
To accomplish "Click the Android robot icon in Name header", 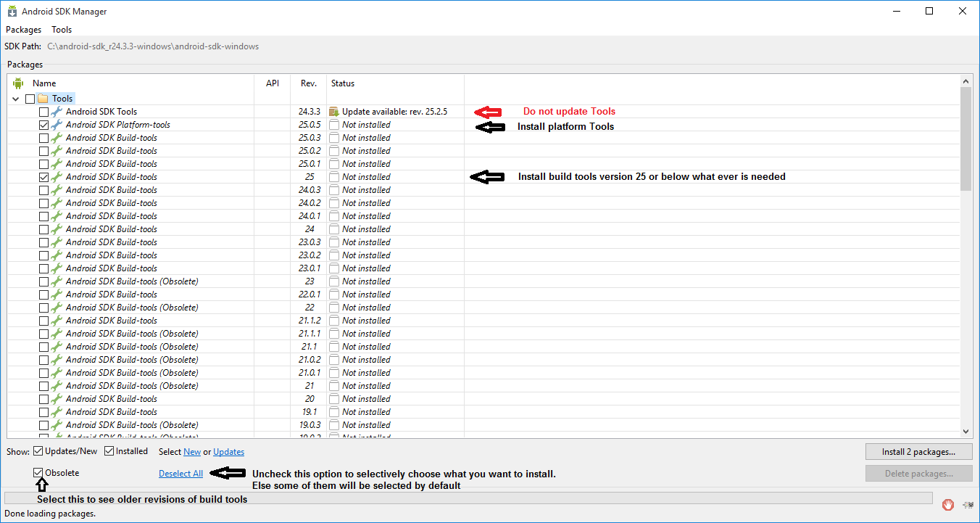I will coord(18,83).
